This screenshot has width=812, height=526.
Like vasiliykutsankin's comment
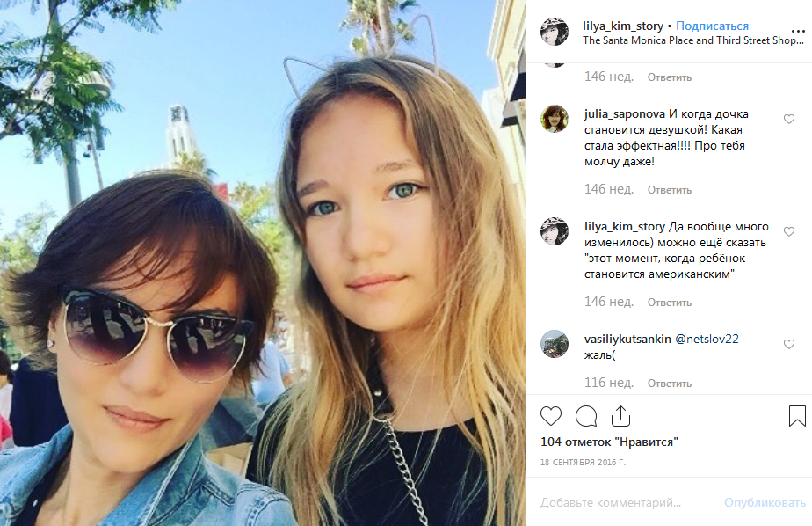click(x=788, y=344)
